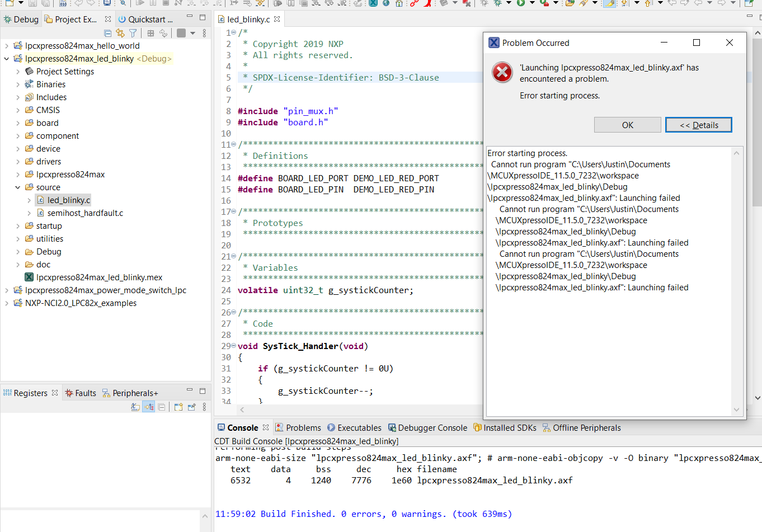762x532 pixels.
Task: Fold the Code comment at line 26
Action: point(234,312)
